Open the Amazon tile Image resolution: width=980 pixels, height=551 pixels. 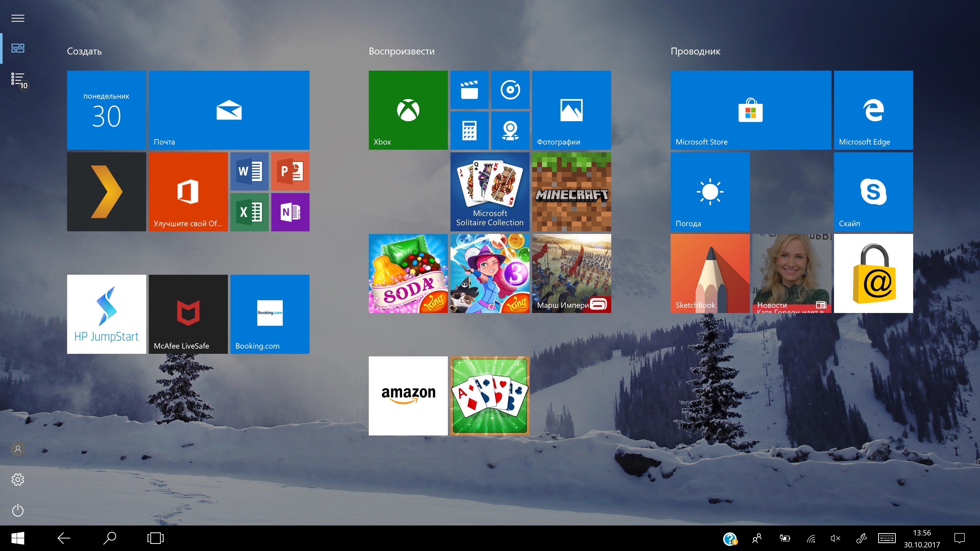point(408,396)
